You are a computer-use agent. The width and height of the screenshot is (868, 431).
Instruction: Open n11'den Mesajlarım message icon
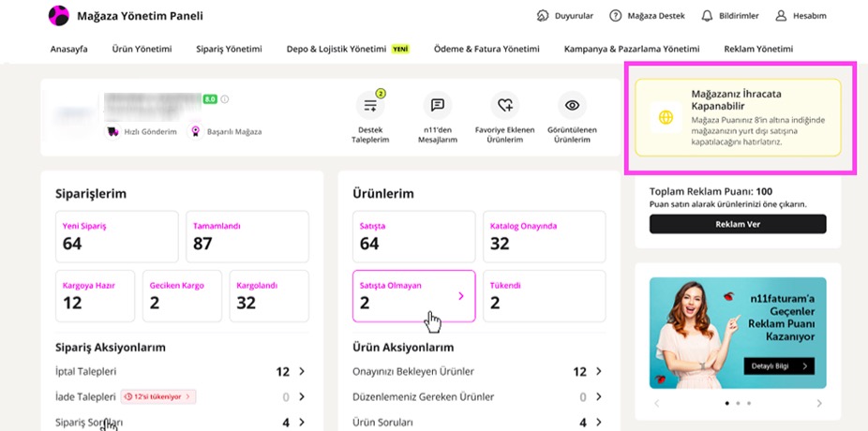(x=438, y=105)
